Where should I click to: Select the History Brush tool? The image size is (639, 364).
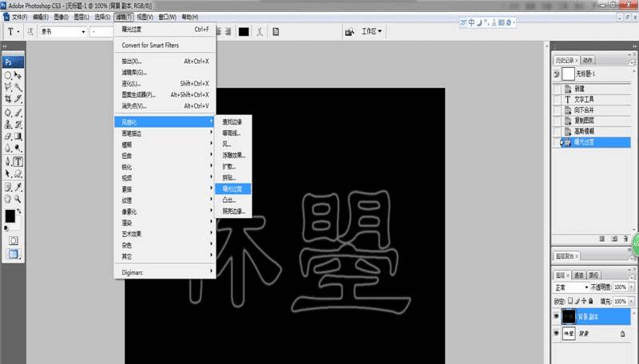[18, 125]
